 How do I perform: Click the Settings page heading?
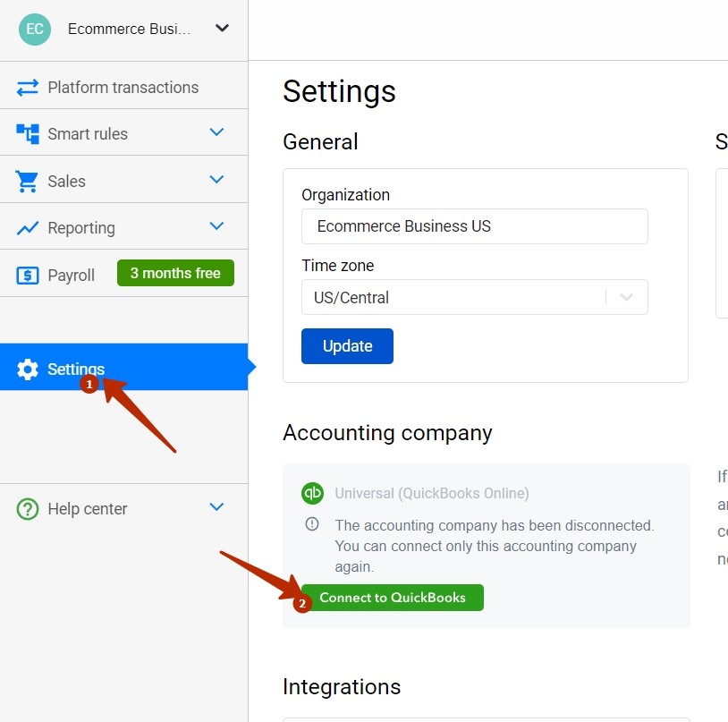coord(339,91)
